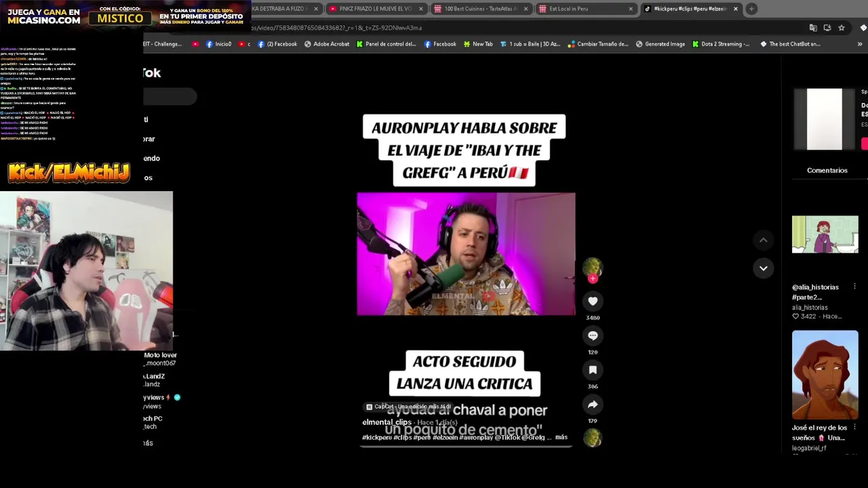The image size is (868, 488).
Task: Open the top sponsored thumbnail in sidebar
Action: pos(824,119)
